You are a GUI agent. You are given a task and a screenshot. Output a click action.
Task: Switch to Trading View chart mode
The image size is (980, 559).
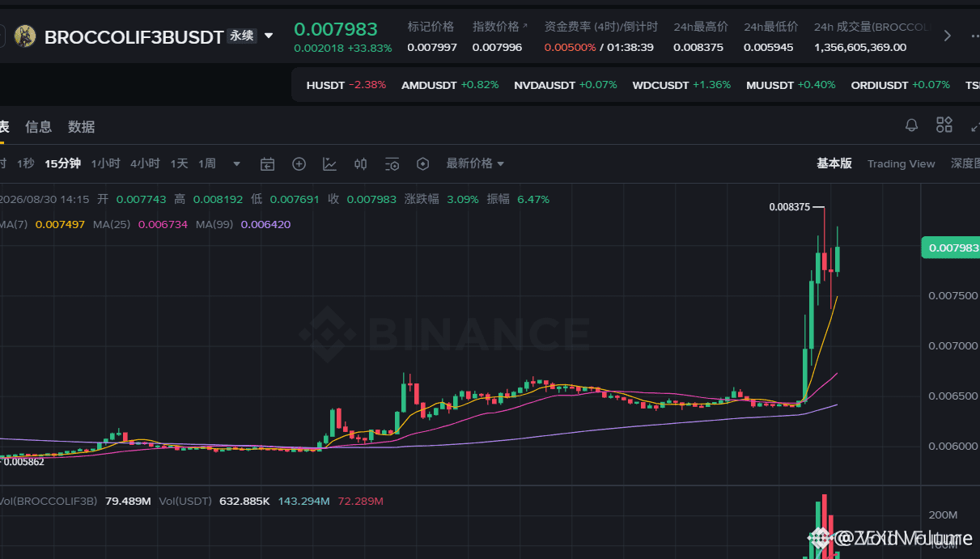tap(901, 163)
